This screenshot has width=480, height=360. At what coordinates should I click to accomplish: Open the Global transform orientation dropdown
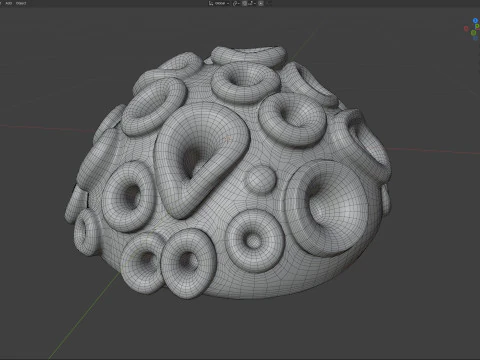(x=219, y=3)
